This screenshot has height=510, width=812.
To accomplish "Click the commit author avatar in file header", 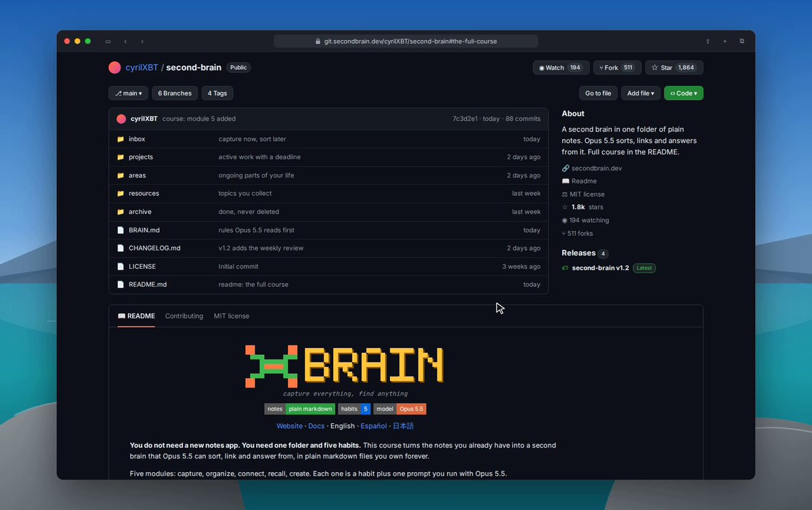I will (121, 119).
